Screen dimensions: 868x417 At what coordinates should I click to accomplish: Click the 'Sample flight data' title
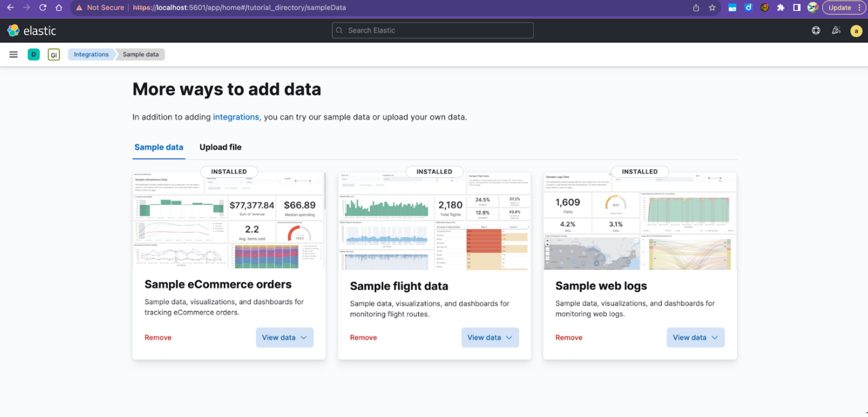(x=399, y=286)
